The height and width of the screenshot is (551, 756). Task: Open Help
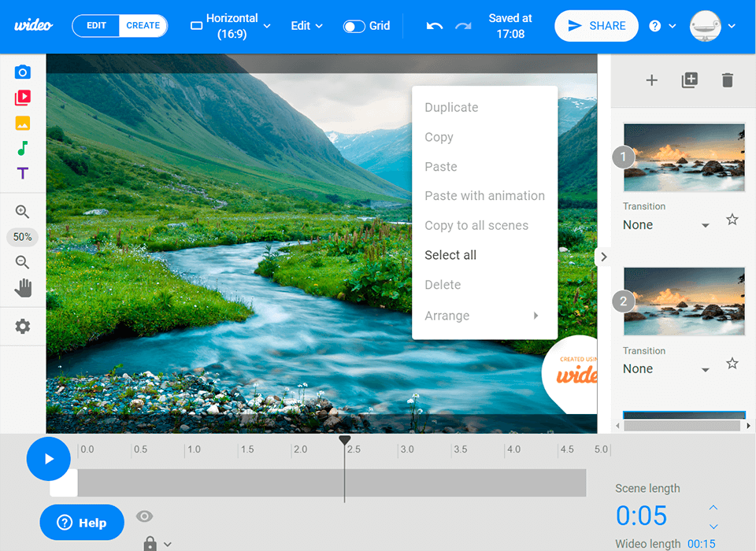(82, 522)
